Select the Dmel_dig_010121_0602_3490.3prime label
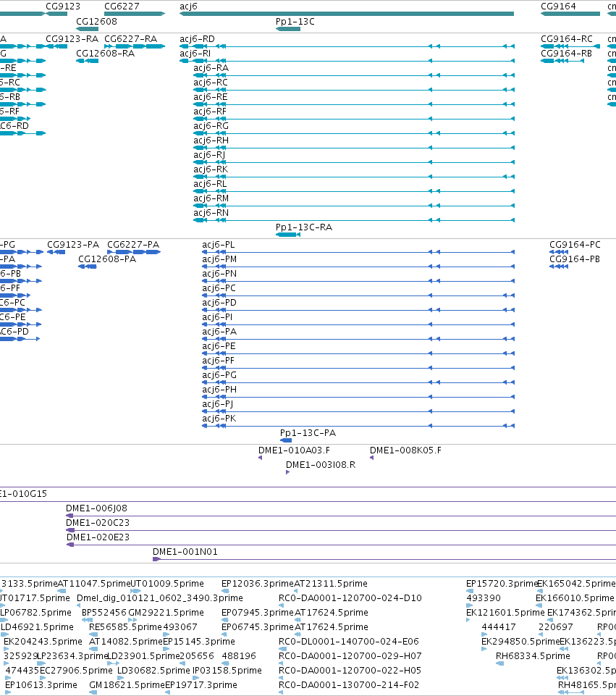This screenshot has height=696, width=616. point(160,598)
